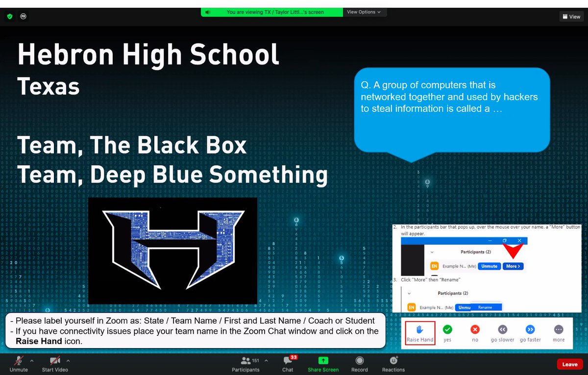Collapse the lower Participants (2) chevron

coord(409,293)
